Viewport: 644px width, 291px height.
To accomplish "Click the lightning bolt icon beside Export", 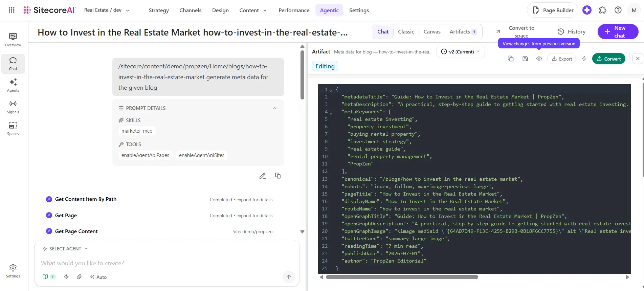I will tap(584, 59).
